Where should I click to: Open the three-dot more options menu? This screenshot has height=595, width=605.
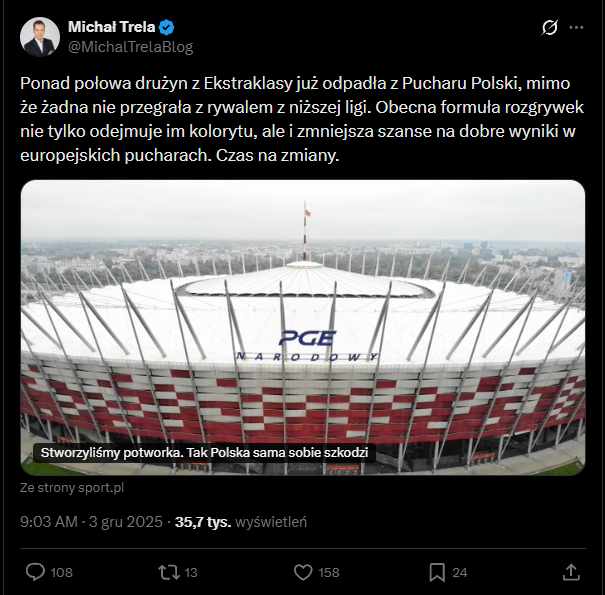[x=577, y=28]
